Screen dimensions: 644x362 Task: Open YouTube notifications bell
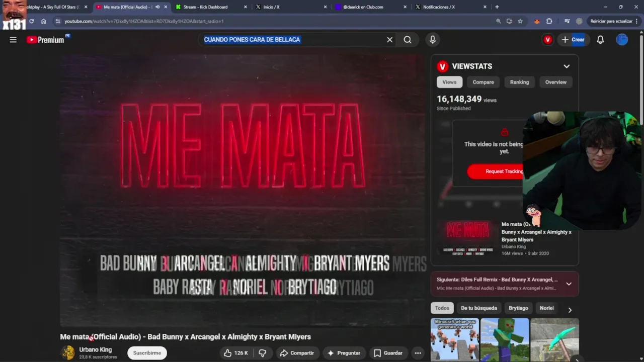point(600,40)
